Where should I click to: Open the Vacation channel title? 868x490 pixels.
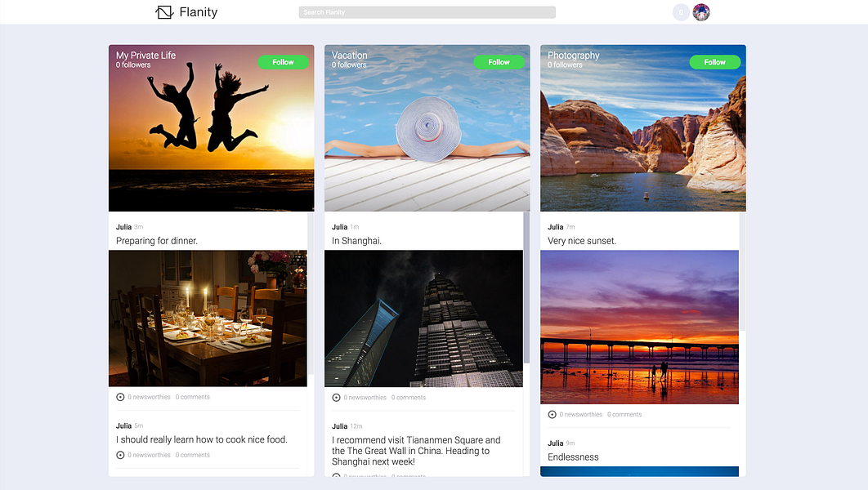(x=349, y=56)
